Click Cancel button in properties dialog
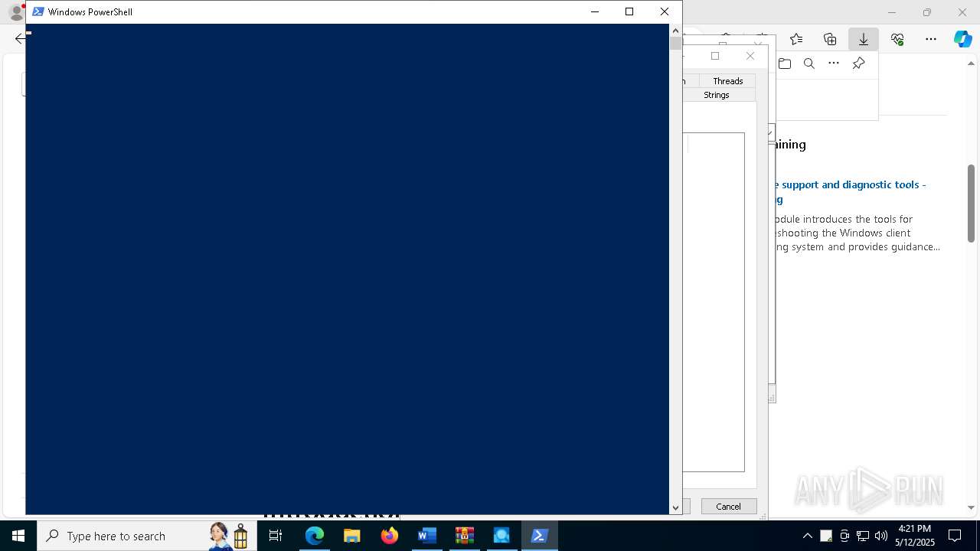Screen dimensions: 980x551 click(728, 507)
